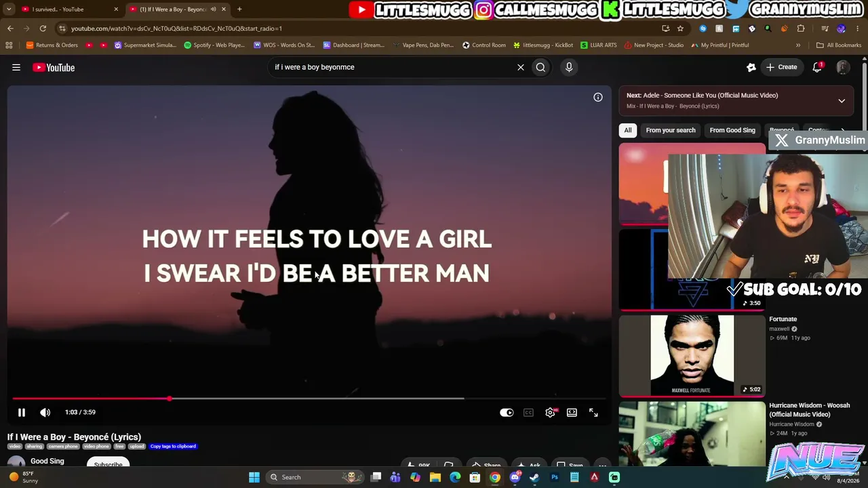The image size is (868, 488).
Task: Go to the Good Sing channel
Action: tap(47, 461)
